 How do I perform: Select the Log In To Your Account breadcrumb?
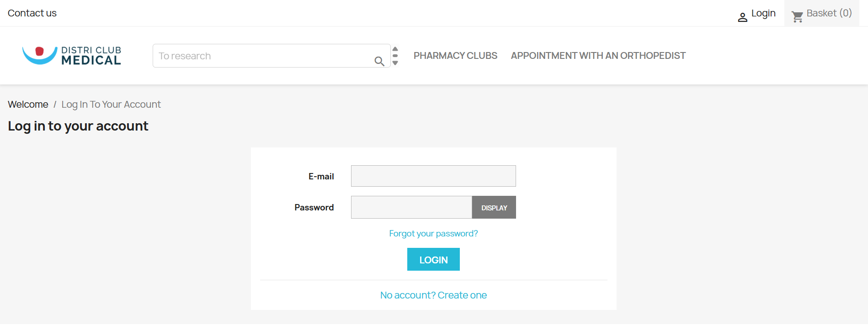(111, 105)
